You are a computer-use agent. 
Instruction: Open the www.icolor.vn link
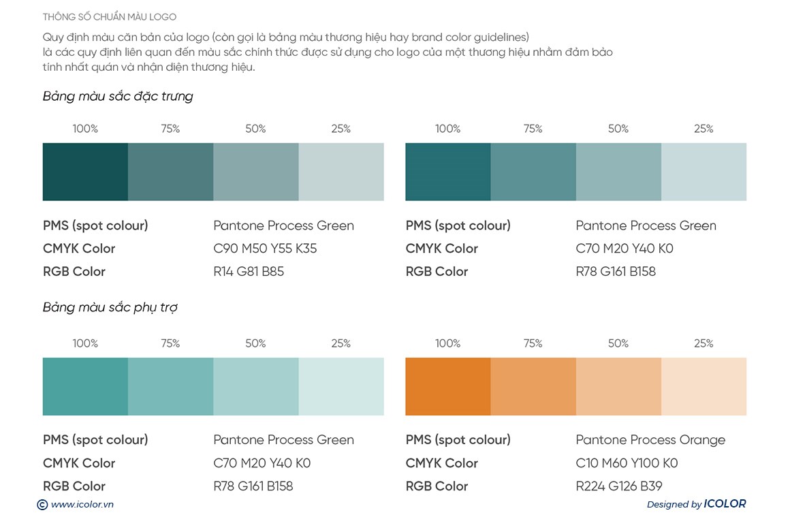tap(82, 505)
